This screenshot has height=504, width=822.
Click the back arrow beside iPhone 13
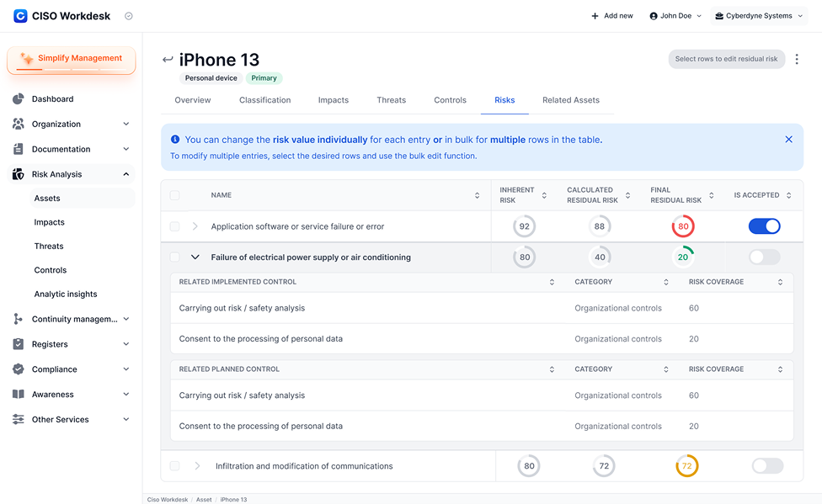[168, 59]
